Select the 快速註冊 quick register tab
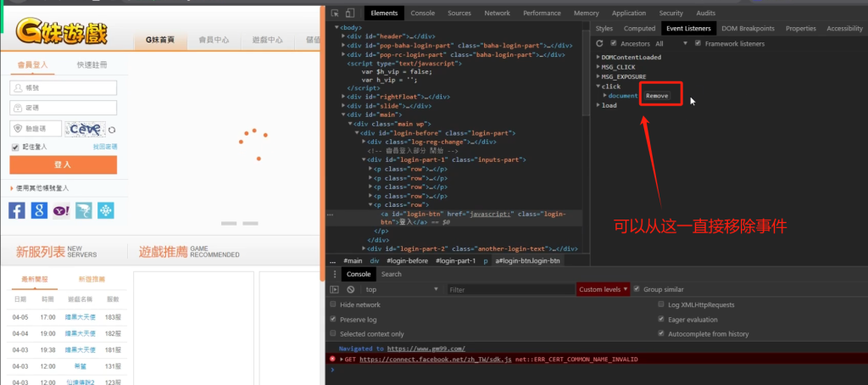This screenshot has width=868, height=385. (92, 64)
